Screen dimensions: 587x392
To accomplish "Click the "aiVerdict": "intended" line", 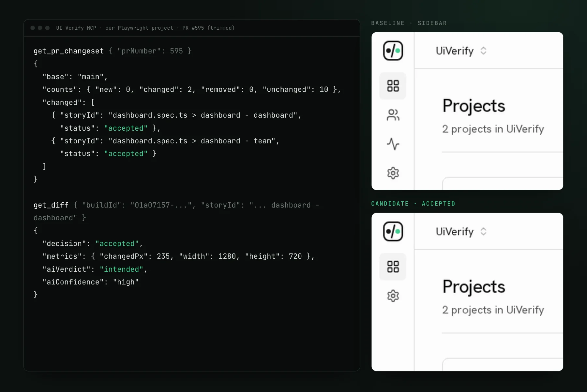I will (x=95, y=269).
